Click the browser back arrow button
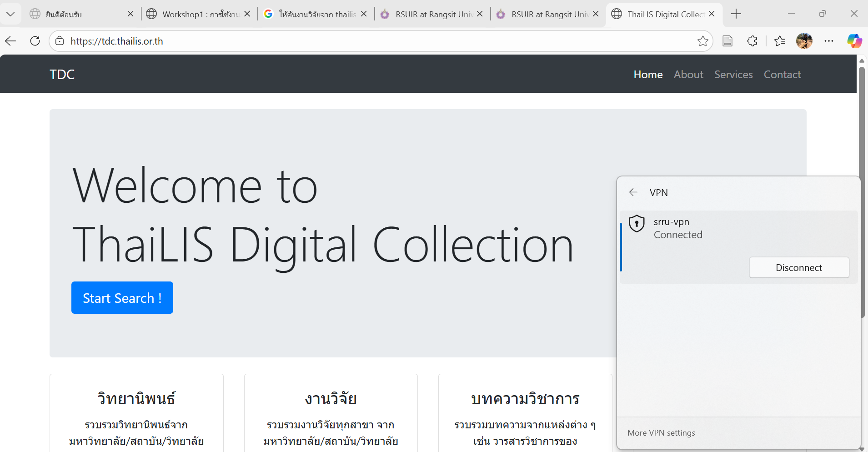This screenshot has width=868, height=452. pos(11,41)
